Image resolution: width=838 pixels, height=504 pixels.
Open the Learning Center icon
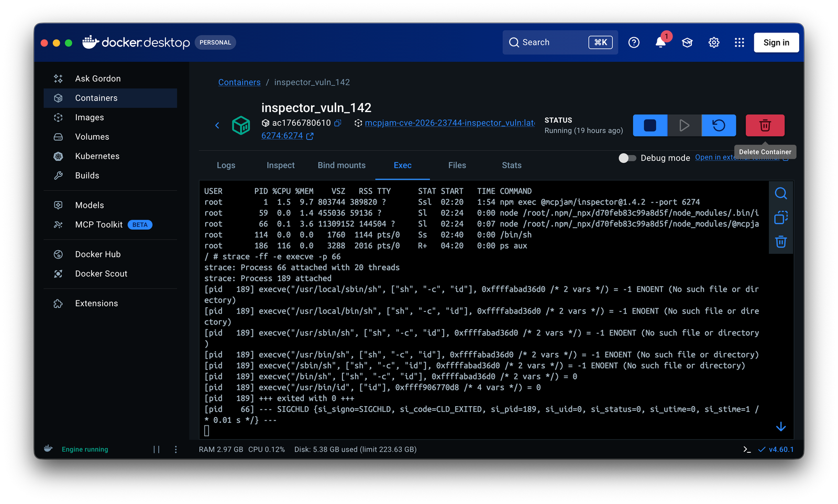[x=687, y=42]
